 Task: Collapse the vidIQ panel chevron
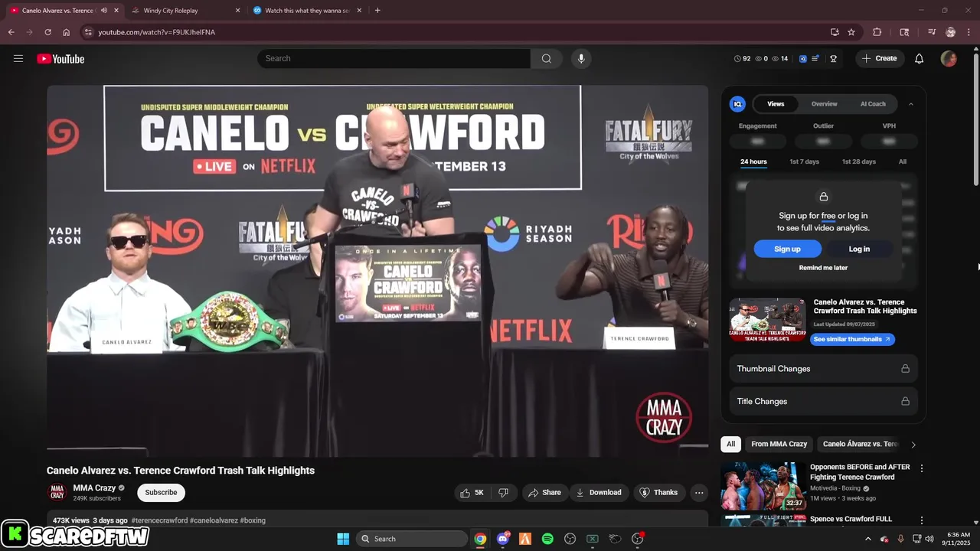[910, 104]
